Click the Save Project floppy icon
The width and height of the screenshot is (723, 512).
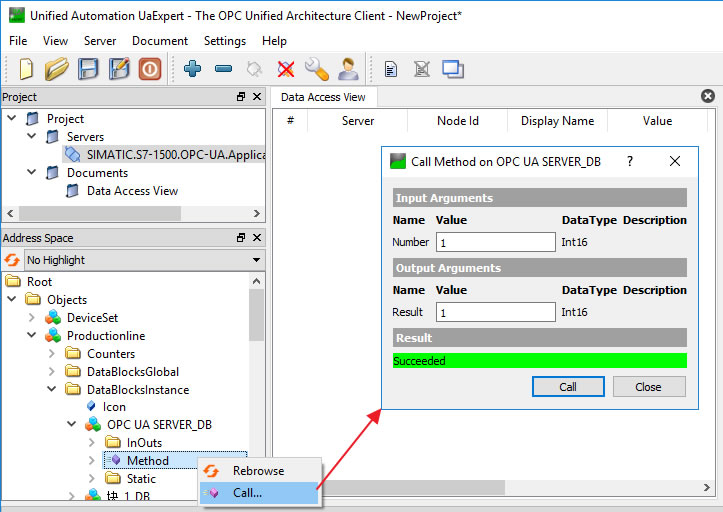88,69
